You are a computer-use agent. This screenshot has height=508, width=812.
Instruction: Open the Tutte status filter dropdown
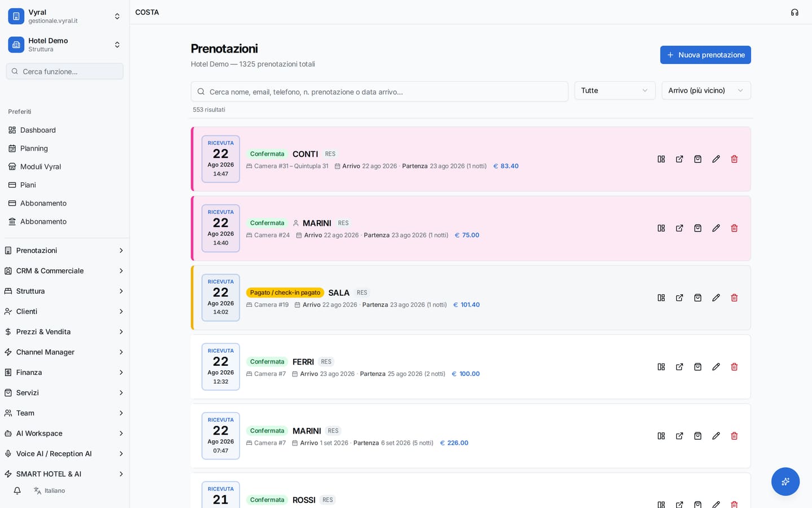(615, 90)
